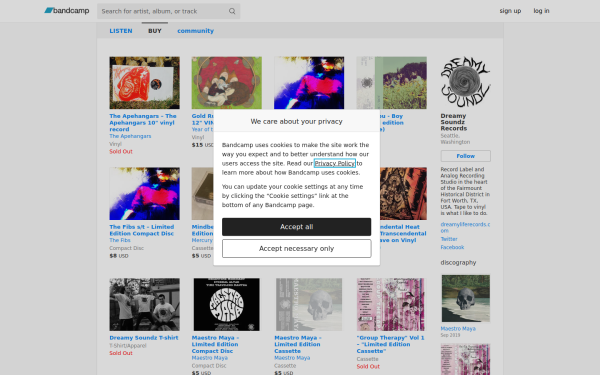Select the 'Dreamy Soundz Records' label name
Image resolution: width=600 pixels, height=375 pixels.
[x=453, y=122]
